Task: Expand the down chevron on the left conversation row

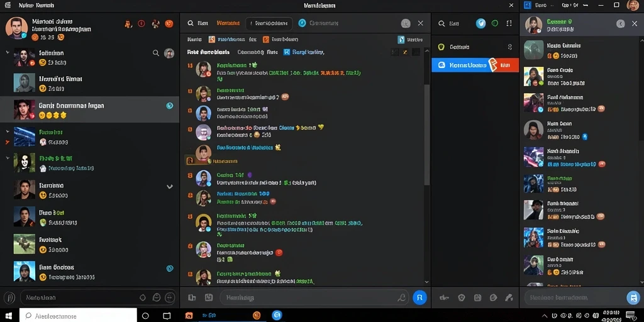Action: 170,186
